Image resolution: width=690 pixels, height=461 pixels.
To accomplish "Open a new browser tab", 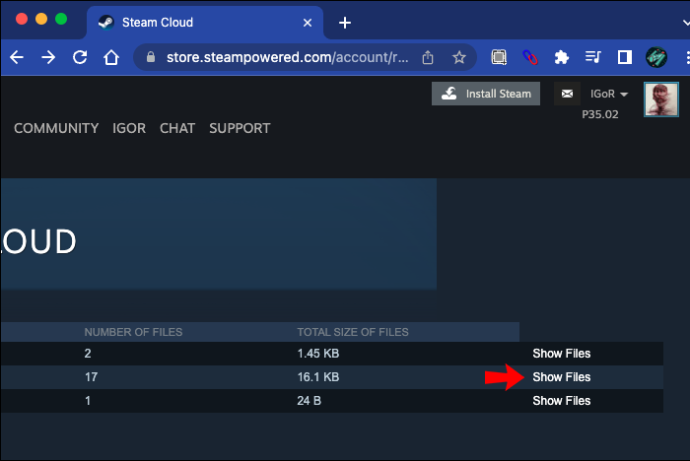I will coord(345,22).
